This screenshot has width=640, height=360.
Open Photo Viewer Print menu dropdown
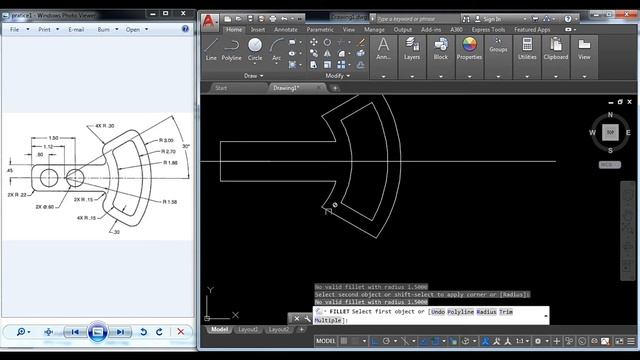[x=49, y=29]
